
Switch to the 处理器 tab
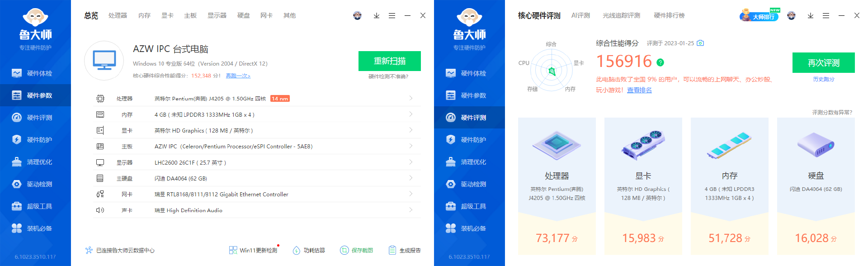tap(118, 15)
